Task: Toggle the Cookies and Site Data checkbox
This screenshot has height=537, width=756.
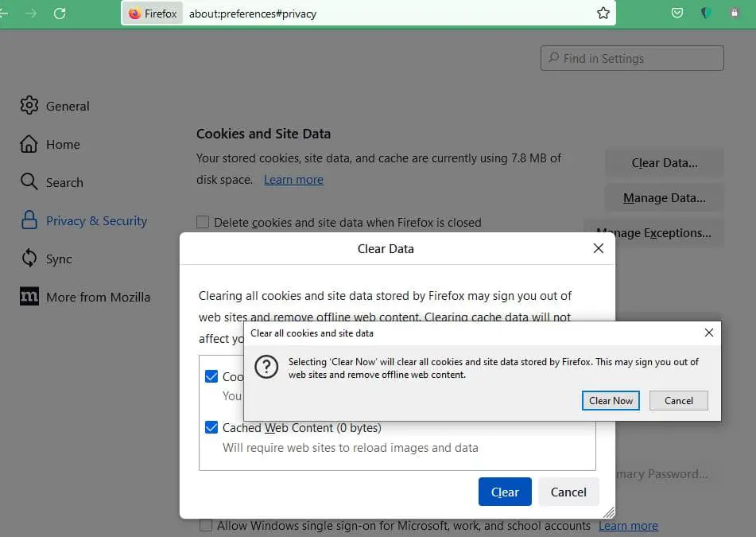Action: (x=211, y=377)
